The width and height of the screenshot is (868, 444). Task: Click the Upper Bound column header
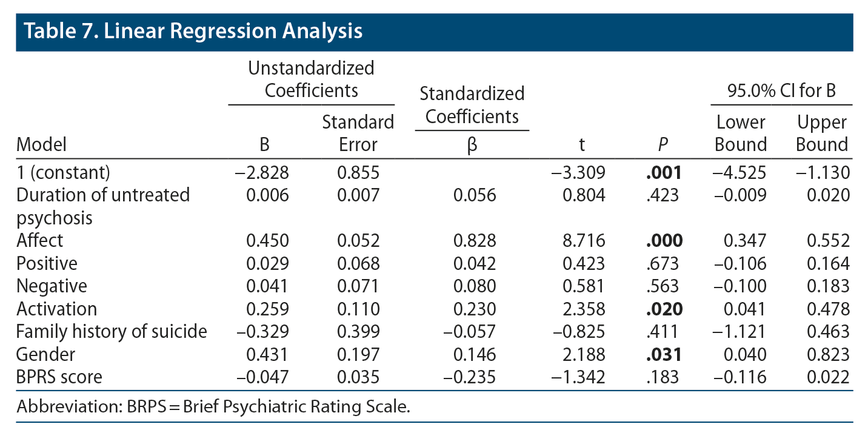point(822,133)
